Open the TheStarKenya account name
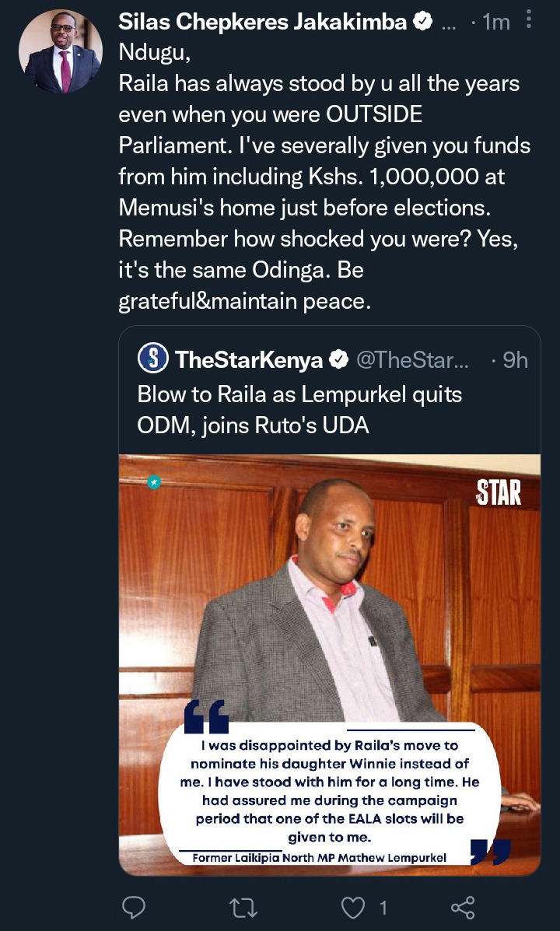Viewport: 560px width, 931px height. click(249, 359)
